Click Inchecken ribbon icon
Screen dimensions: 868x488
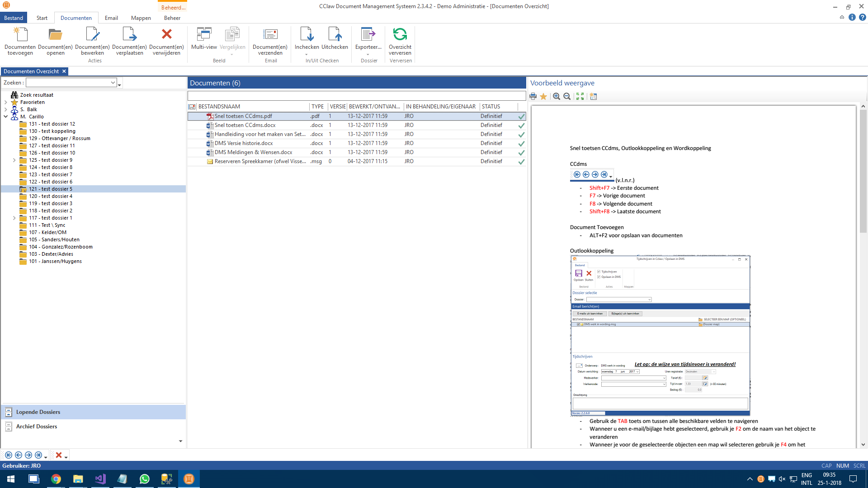point(307,35)
